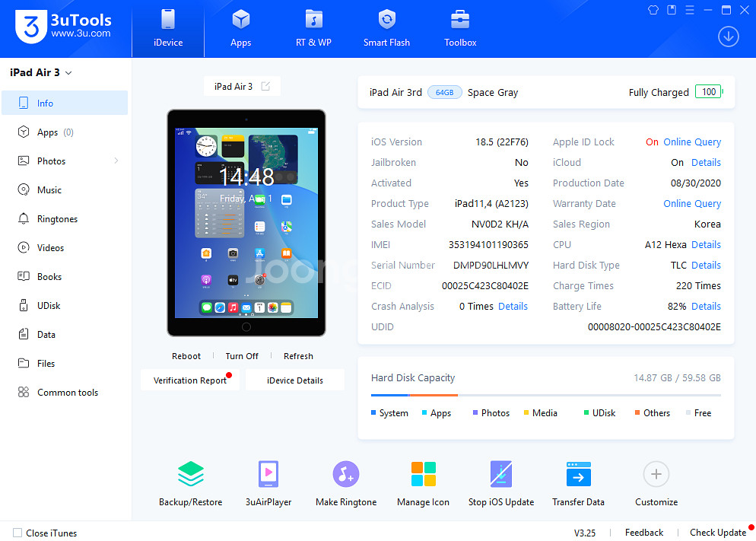This screenshot has height=541, width=756.
Task: Open Battery Life Details link
Action: pyautogui.click(x=706, y=306)
